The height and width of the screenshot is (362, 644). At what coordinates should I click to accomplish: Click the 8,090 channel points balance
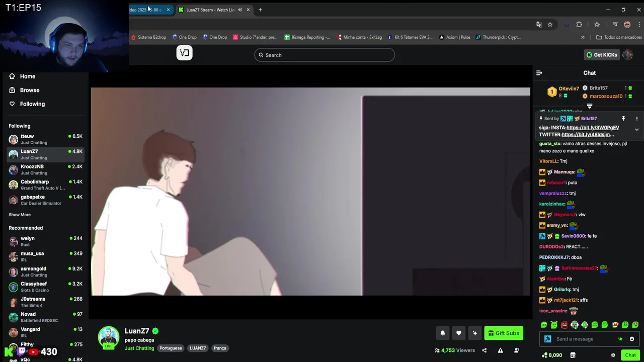click(x=552, y=355)
